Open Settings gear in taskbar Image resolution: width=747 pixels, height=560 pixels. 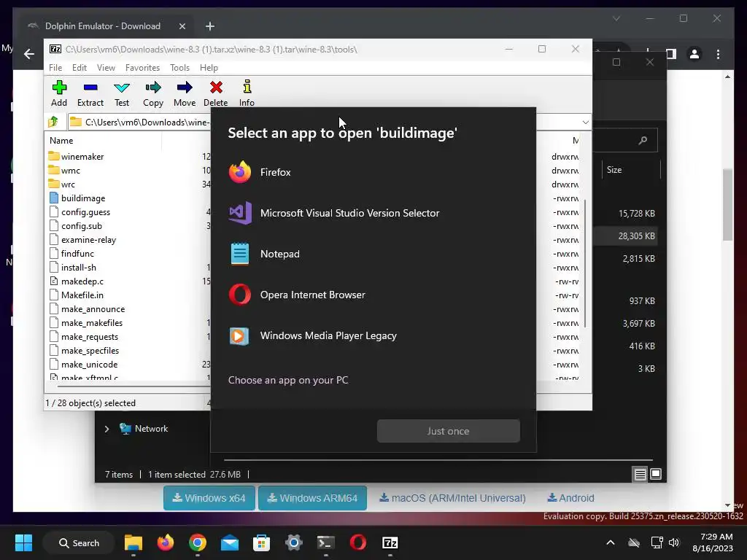293,542
